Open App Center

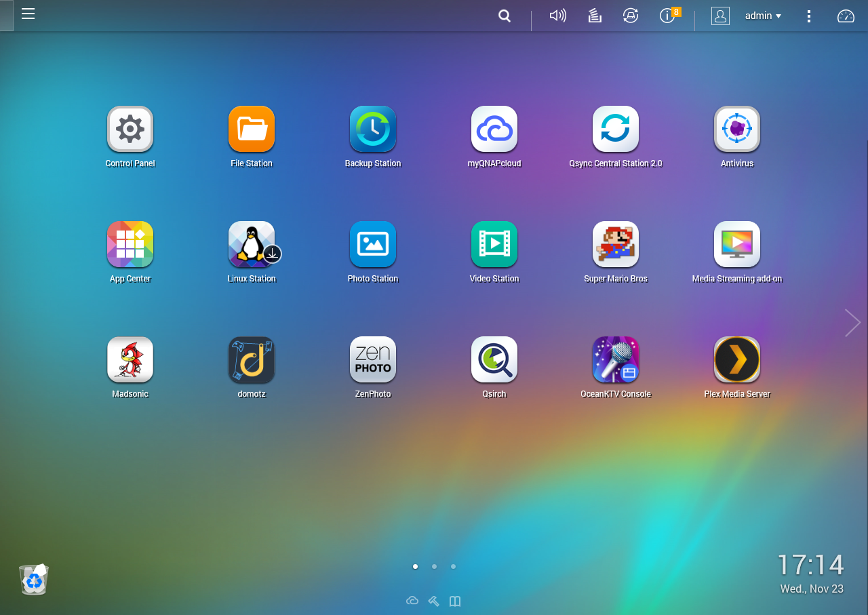coord(130,244)
